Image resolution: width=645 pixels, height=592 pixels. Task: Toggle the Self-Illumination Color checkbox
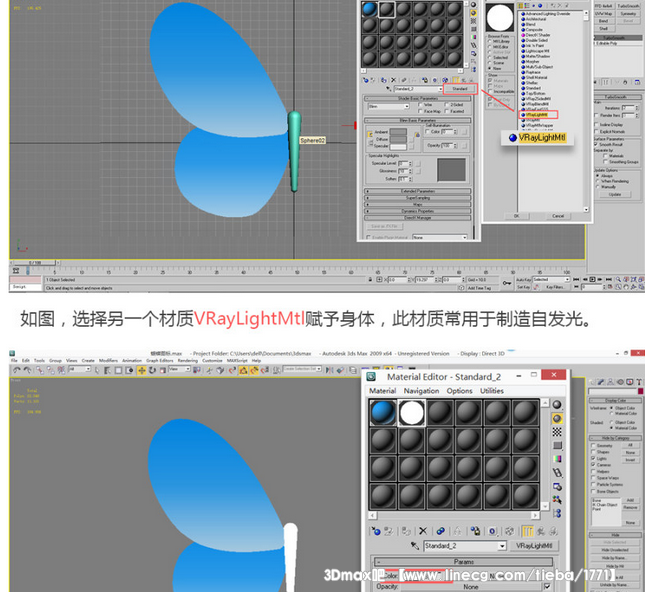(427, 132)
